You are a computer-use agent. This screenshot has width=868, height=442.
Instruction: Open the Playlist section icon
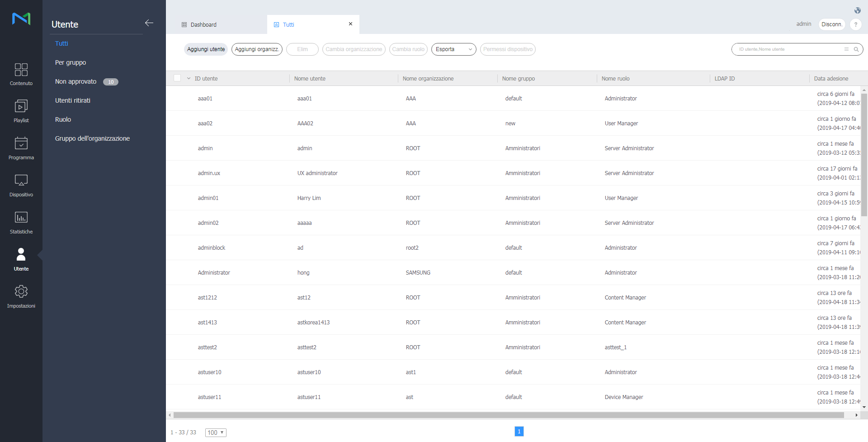(21, 107)
